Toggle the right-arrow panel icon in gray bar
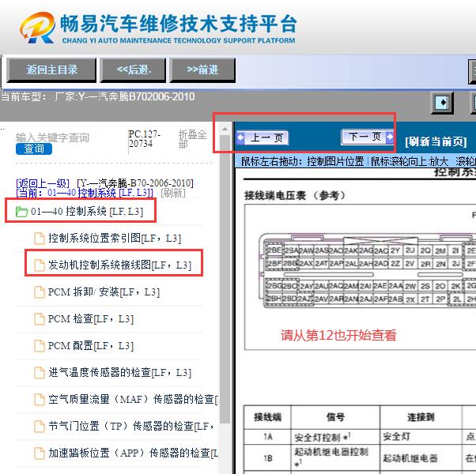The width and height of the screenshot is (476, 474). [442, 103]
